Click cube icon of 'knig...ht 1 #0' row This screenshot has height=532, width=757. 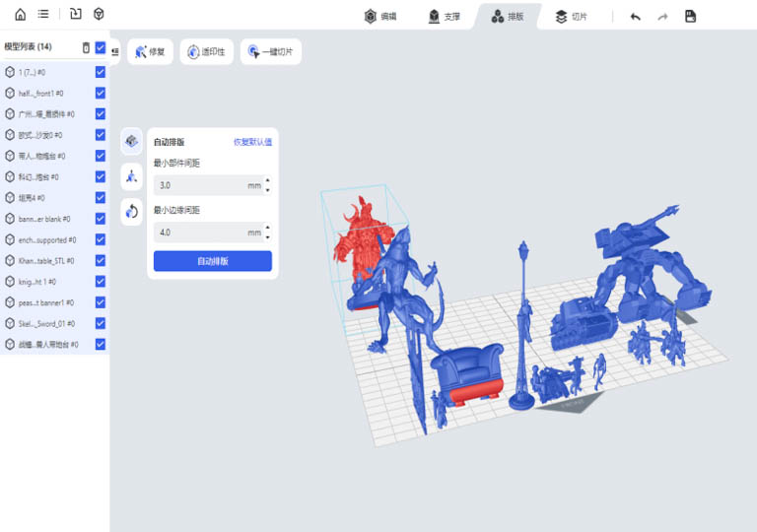coord(10,282)
